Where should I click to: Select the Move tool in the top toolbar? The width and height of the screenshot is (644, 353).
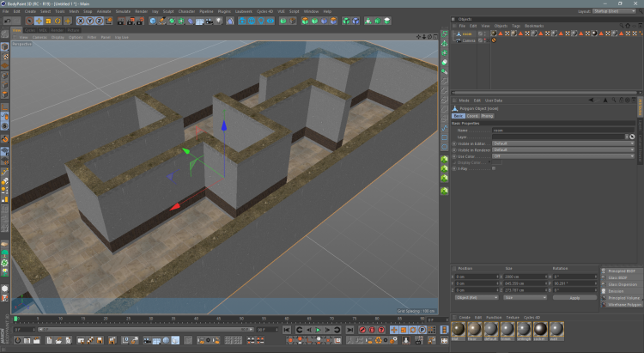(40, 21)
